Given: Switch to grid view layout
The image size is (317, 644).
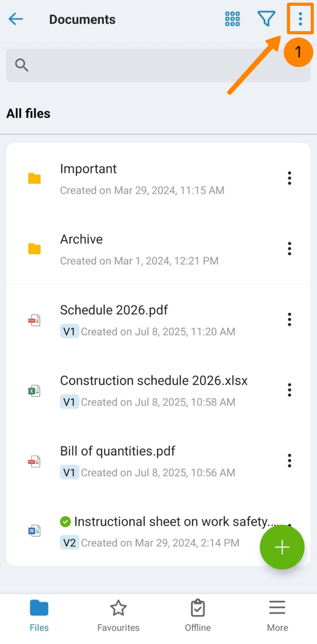Looking at the screenshot, I should [232, 20].
